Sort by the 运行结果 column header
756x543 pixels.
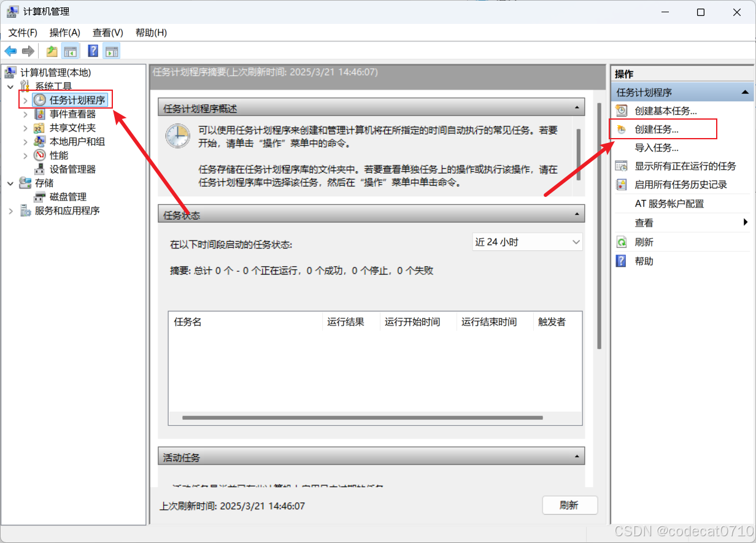pos(351,322)
